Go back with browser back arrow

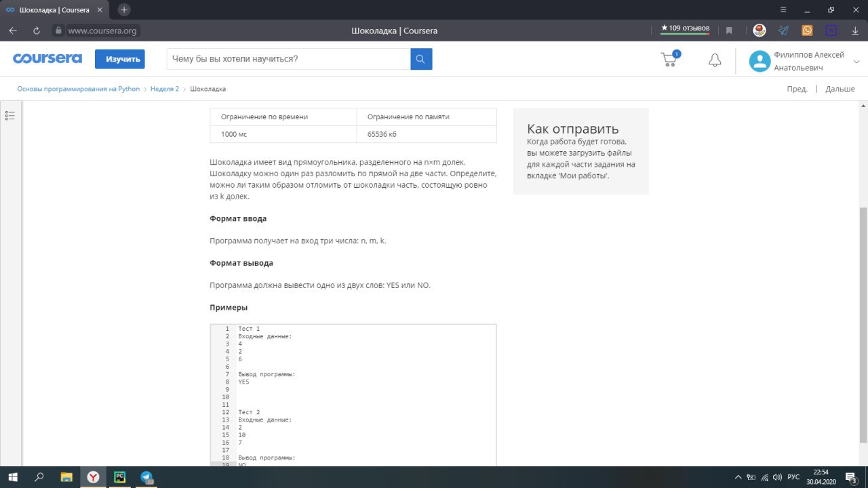(13, 30)
